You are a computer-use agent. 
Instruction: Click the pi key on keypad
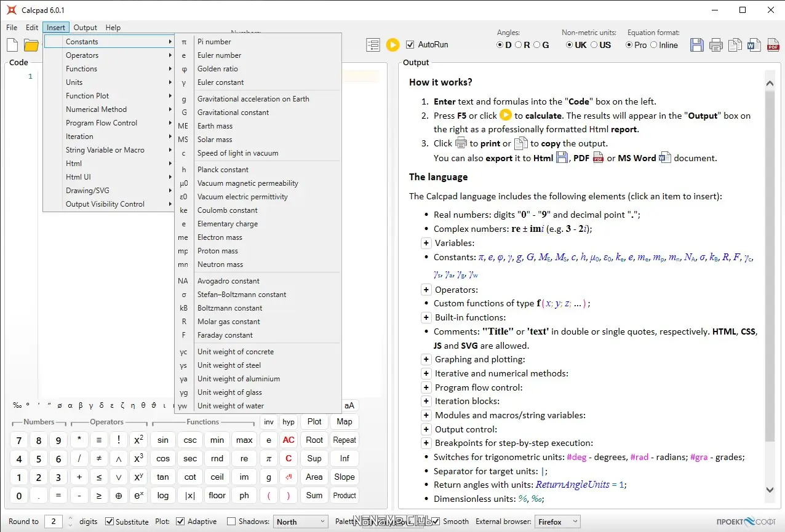pyautogui.click(x=269, y=458)
